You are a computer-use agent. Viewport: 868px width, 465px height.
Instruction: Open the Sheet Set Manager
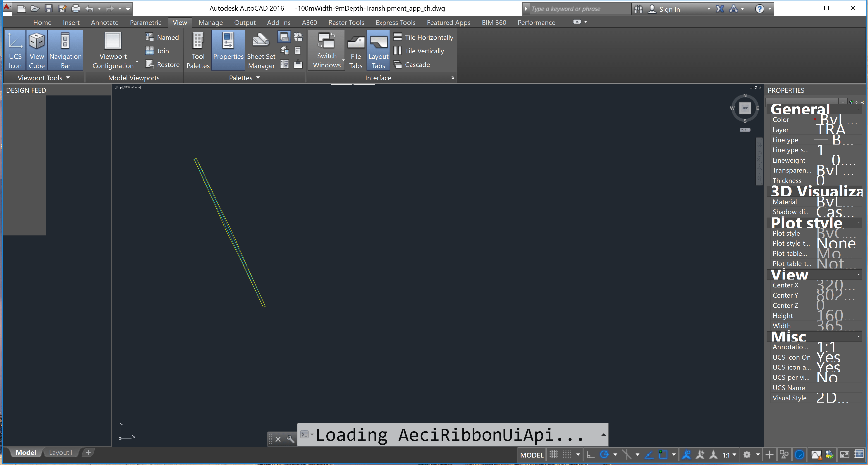click(x=261, y=50)
